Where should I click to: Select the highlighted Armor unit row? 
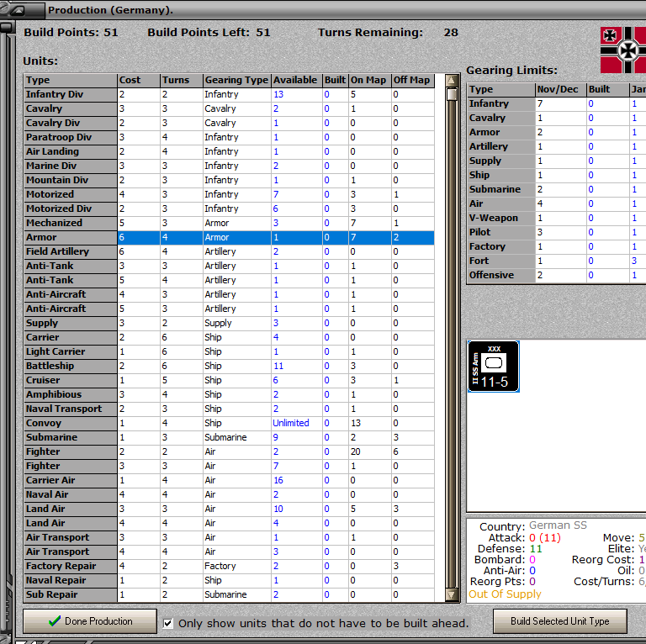click(229, 237)
